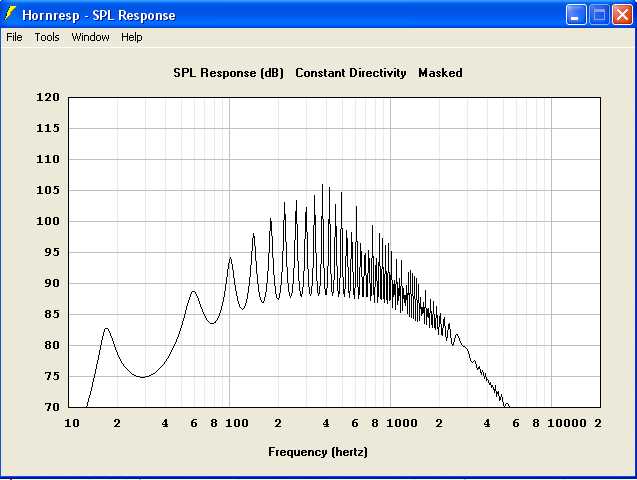Image resolution: width=637 pixels, height=480 pixels.
Task: Open the File menu
Action: [14, 37]
